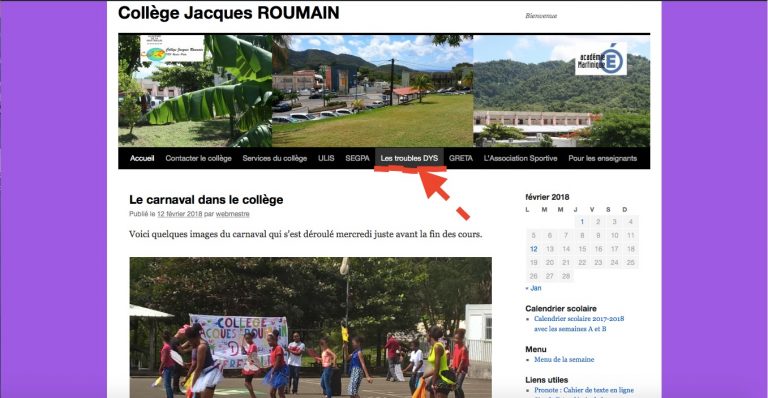This screenshot has width=768, height=398.
Task: Open Contacter le collège menu item
Action: point(198,158)
